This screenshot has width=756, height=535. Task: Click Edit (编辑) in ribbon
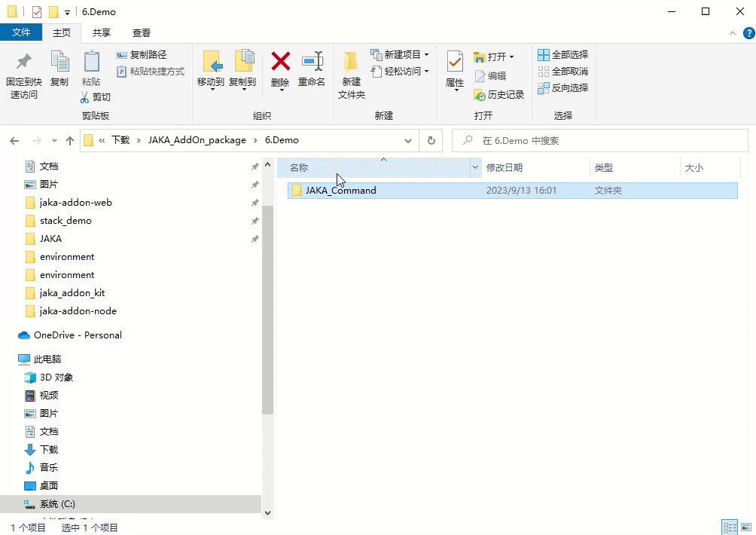click(490, 76)
